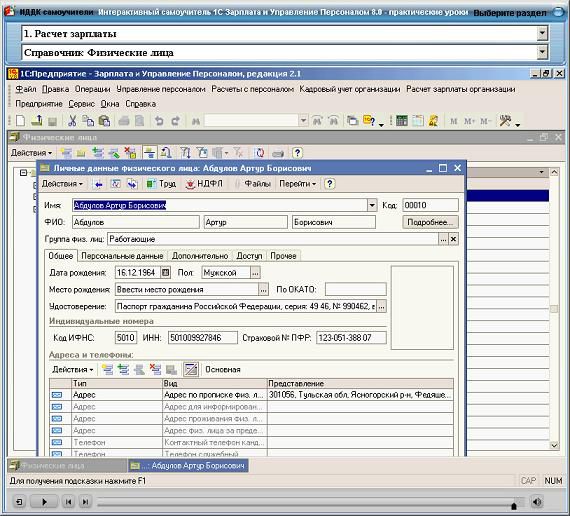Click the tools (hammer and wrench) icon

click(505, 120)
